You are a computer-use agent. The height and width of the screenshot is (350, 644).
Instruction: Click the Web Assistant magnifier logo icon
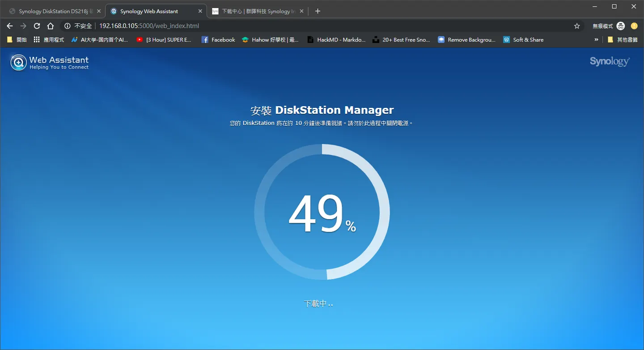click(x=18, y=62)
